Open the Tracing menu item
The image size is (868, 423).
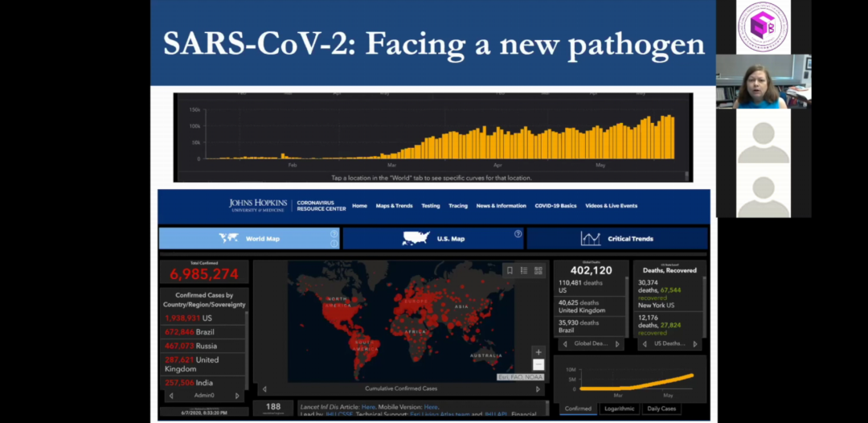458,205
